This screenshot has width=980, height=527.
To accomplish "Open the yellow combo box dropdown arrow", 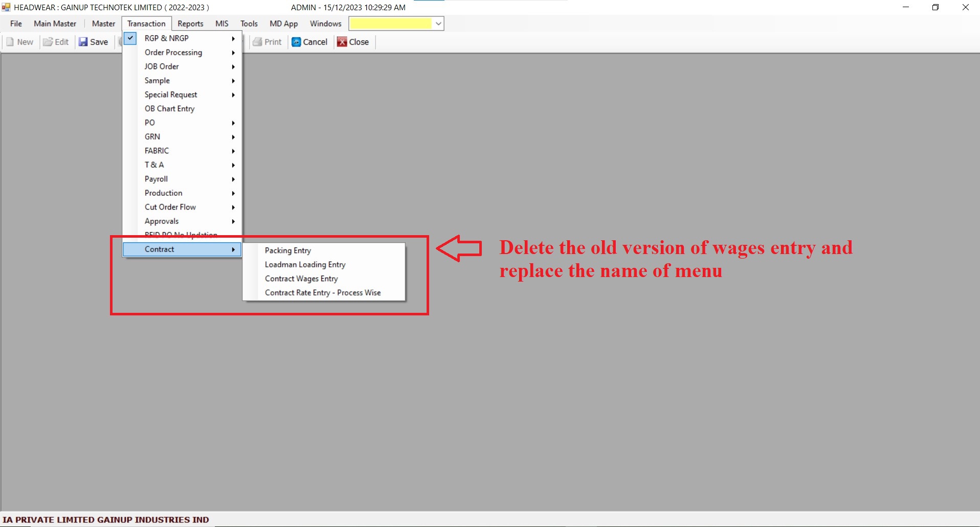I will click(x=438, y=24).
